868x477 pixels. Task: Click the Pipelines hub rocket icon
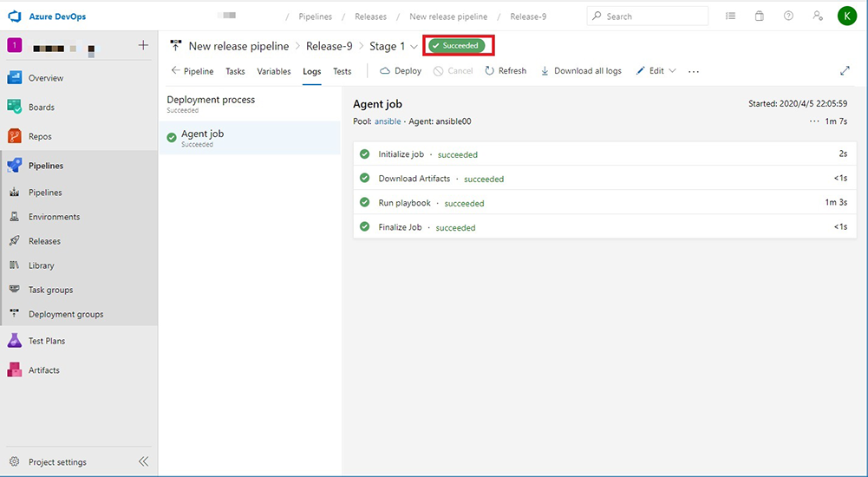point(15,166)
